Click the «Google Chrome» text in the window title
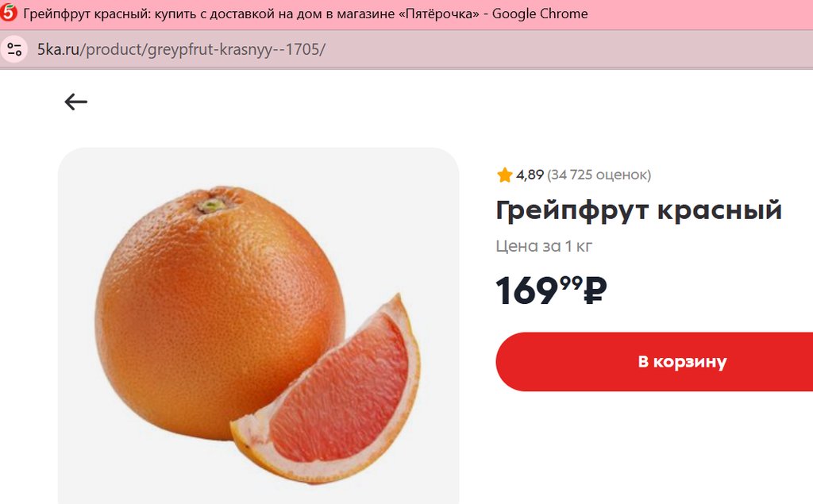The width and height of the screenshot is (813, 504). point(540,13)
